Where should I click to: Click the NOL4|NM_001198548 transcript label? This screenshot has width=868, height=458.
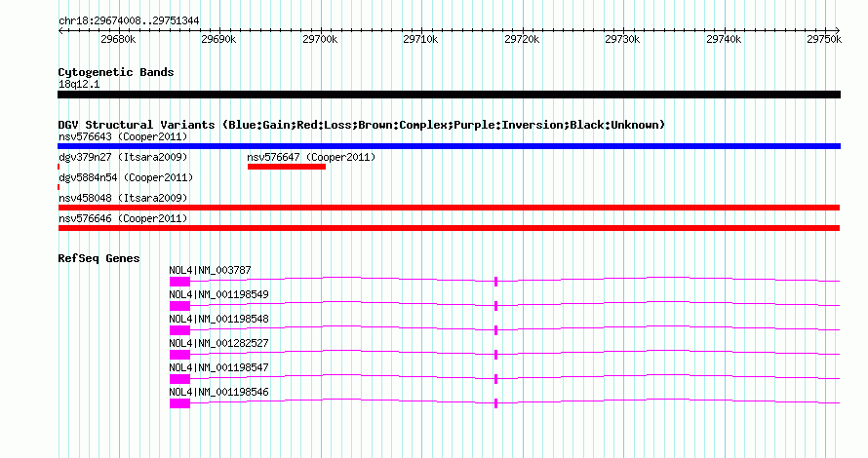coord(218,320)
